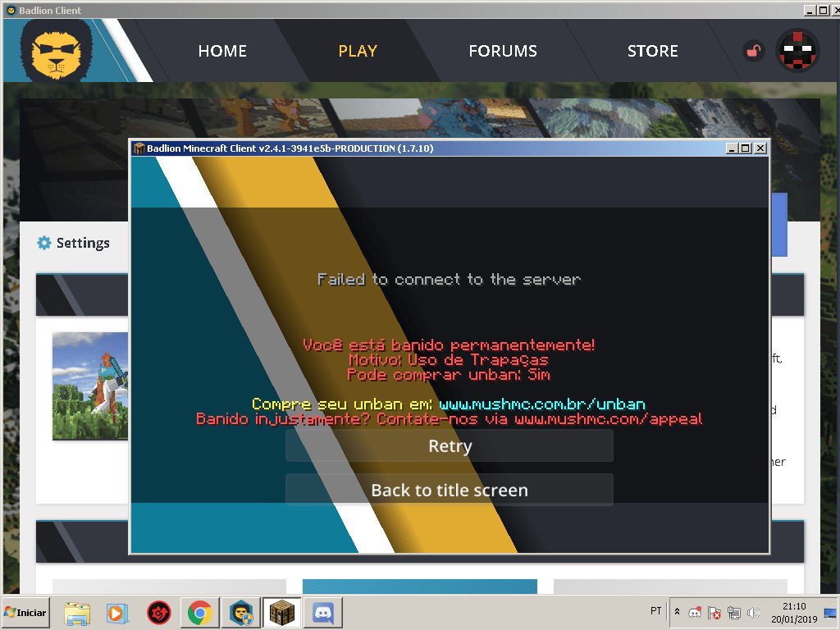Click "Failed to connect to the server" text
Viewport: 840px width, 630px height.
tap(449, 279)
